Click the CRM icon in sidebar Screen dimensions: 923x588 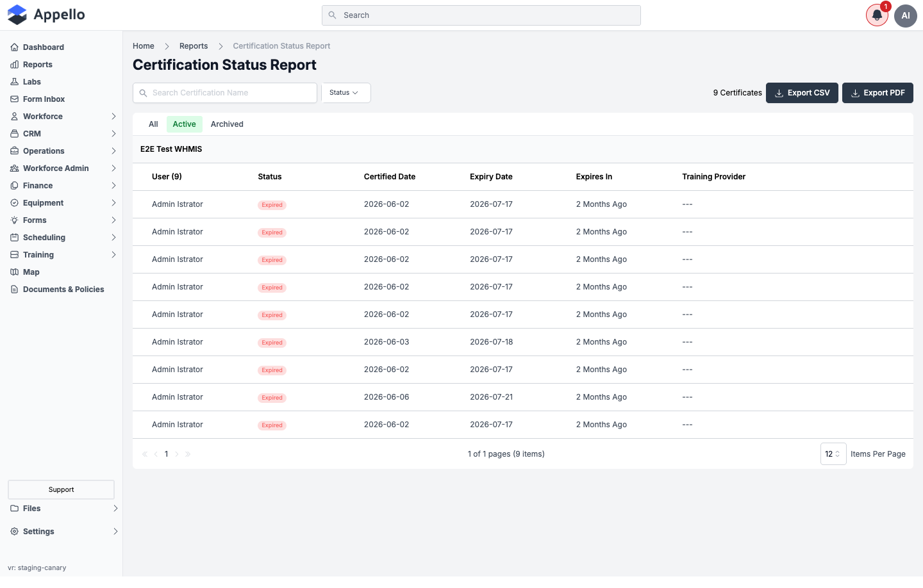(x=14, y=134)
